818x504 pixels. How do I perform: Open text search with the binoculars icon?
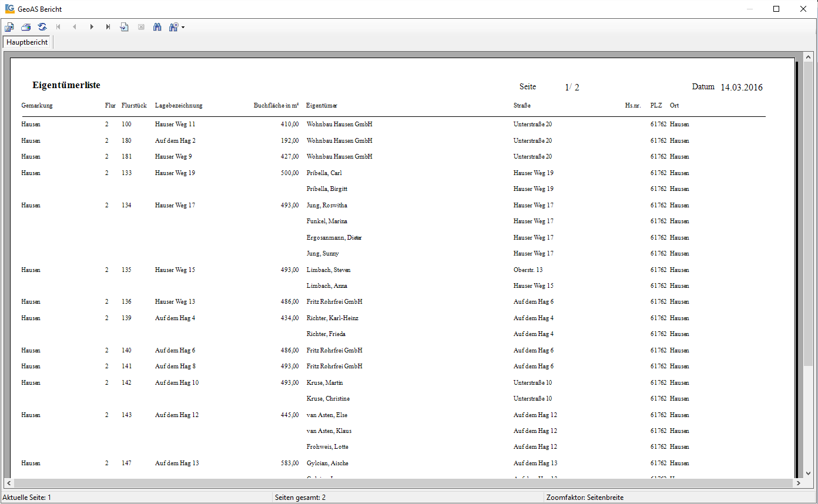click(x=157, y=27)
